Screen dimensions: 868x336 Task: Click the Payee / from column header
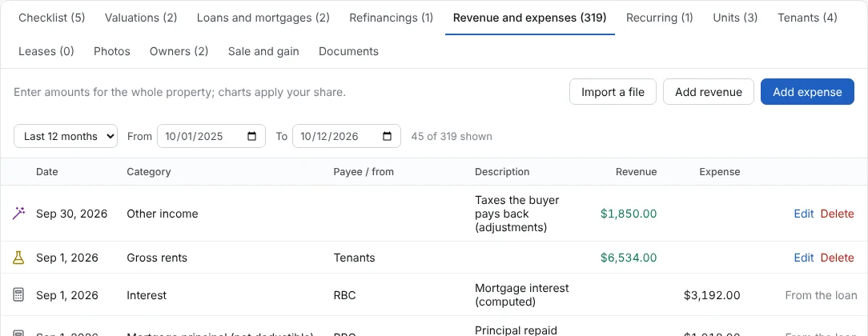point(364,172)
